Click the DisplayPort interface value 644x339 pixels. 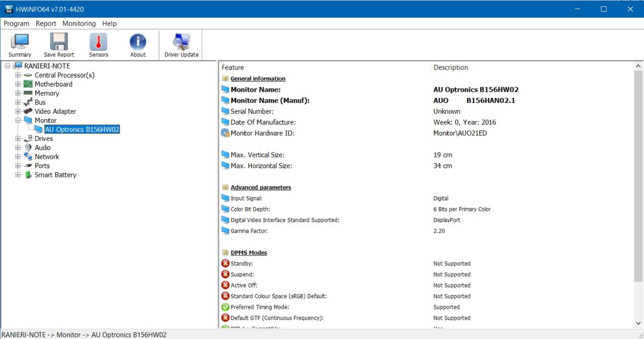tap(447, 220)
